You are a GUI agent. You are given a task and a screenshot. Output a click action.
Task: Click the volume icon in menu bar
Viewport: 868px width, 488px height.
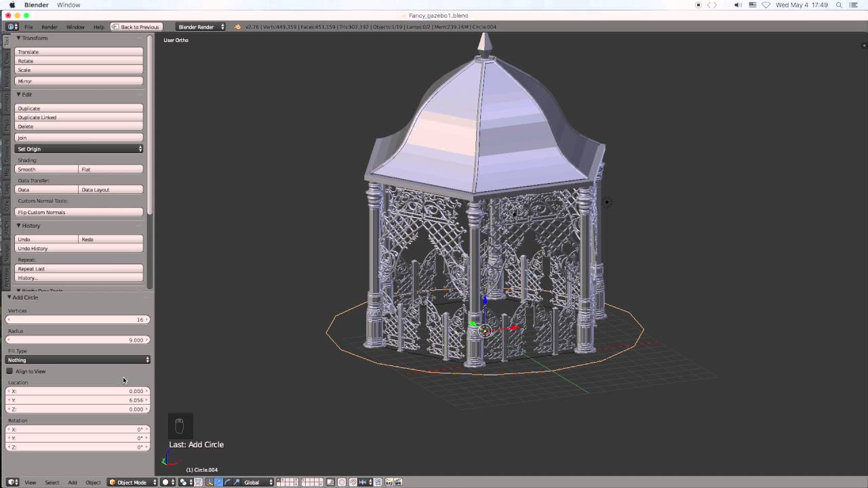(738, 5)
